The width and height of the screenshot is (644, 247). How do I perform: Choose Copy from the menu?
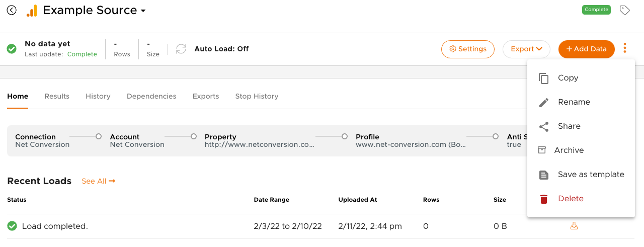point(568,78)
